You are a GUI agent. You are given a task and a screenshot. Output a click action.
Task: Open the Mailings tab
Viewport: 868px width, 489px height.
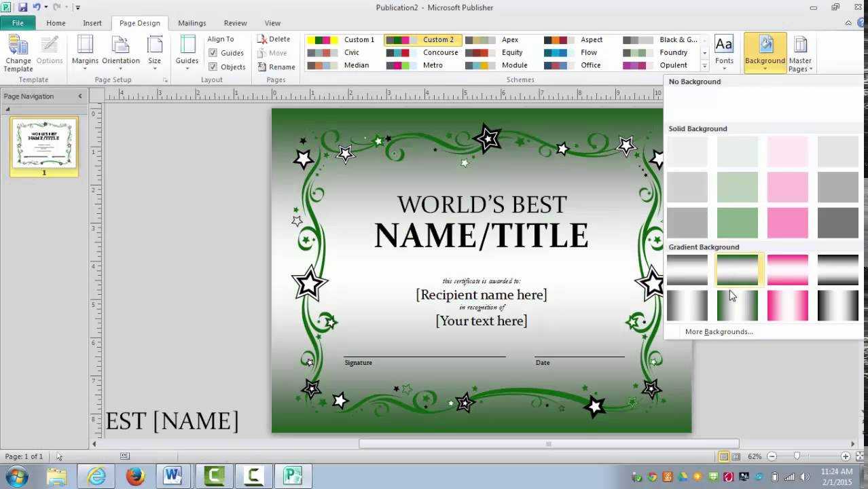click(x=192, y=23)
